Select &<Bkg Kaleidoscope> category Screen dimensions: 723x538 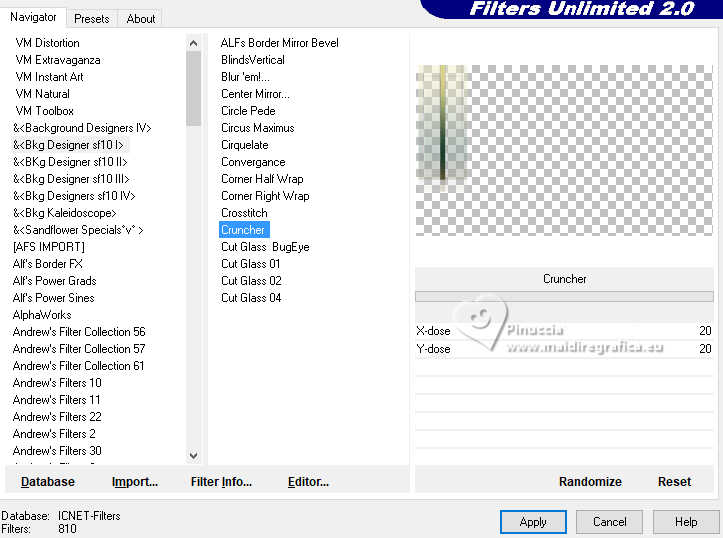coord(65,213)
